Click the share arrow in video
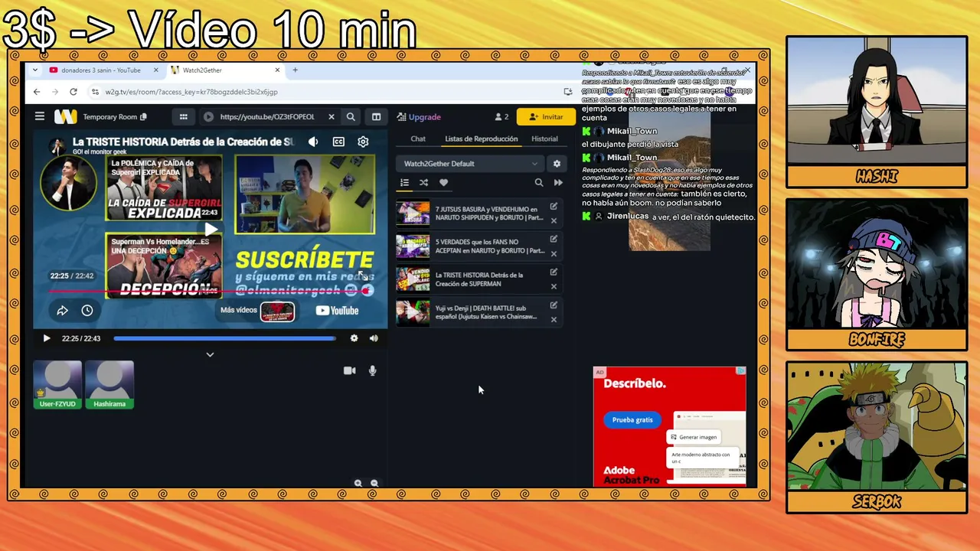 click(62, 310)
